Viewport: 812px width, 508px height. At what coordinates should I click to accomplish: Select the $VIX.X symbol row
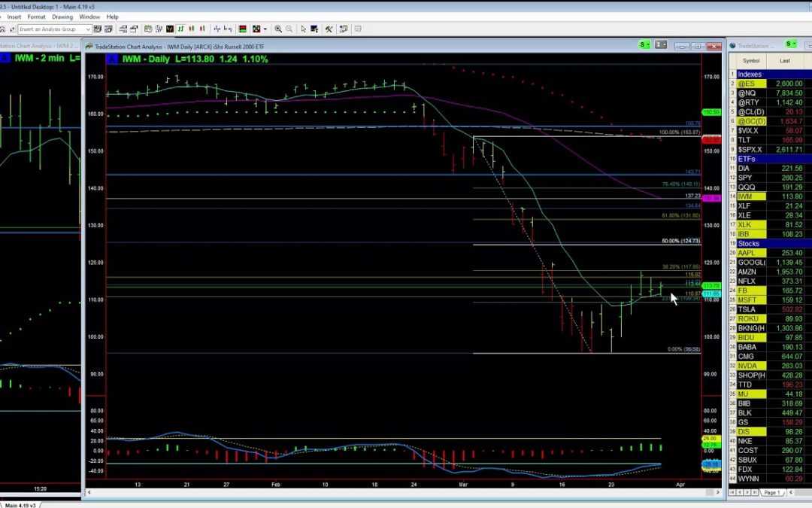click(x=751, y=131)
